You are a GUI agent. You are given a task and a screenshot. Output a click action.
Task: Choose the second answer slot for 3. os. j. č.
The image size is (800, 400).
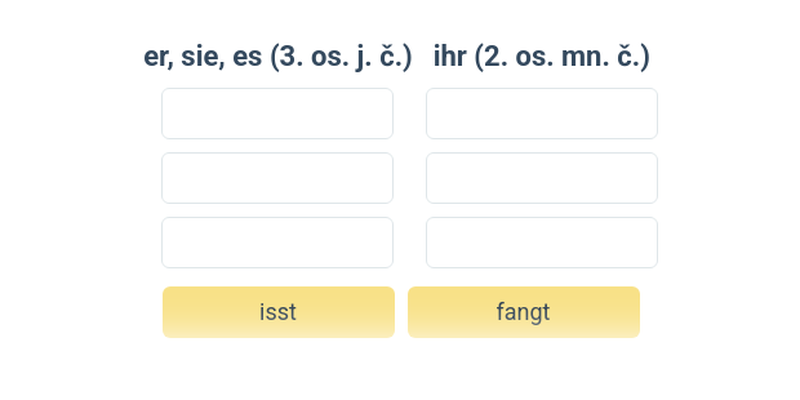pos(277,178)
